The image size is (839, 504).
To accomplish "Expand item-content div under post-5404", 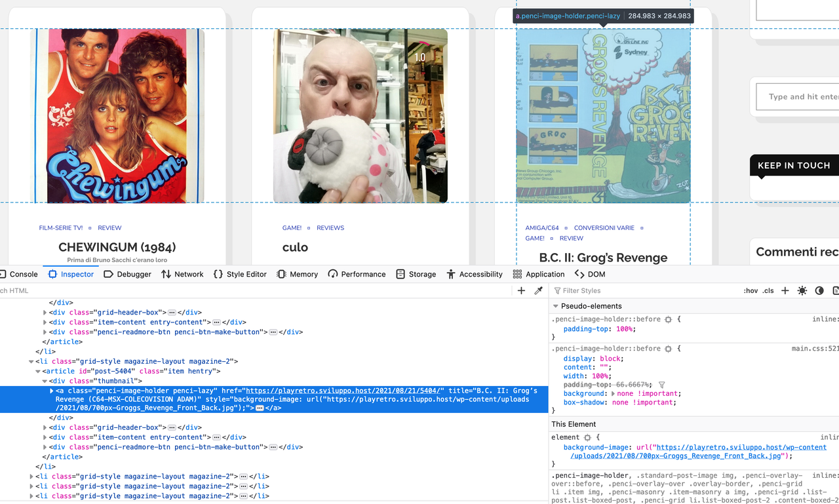I will click(x=45, y=437).
